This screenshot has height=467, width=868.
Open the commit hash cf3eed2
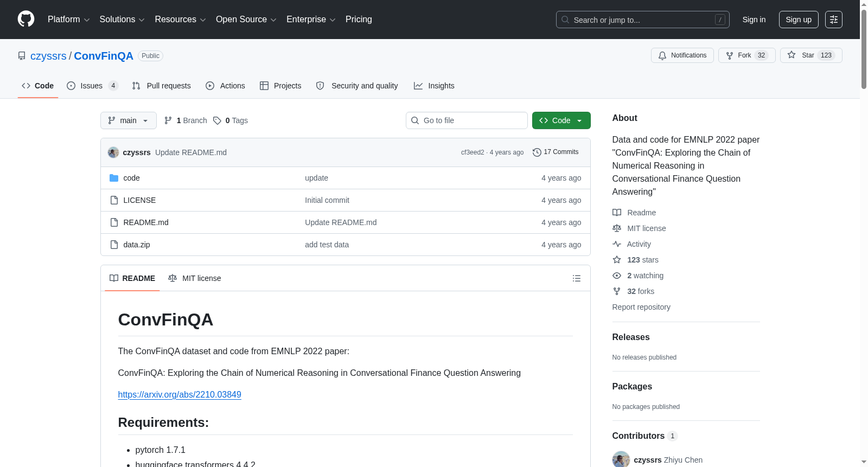(473, 152)
